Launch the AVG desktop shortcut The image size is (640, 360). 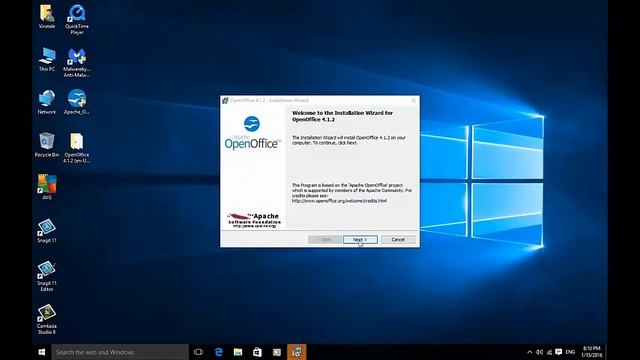[47, 187]
